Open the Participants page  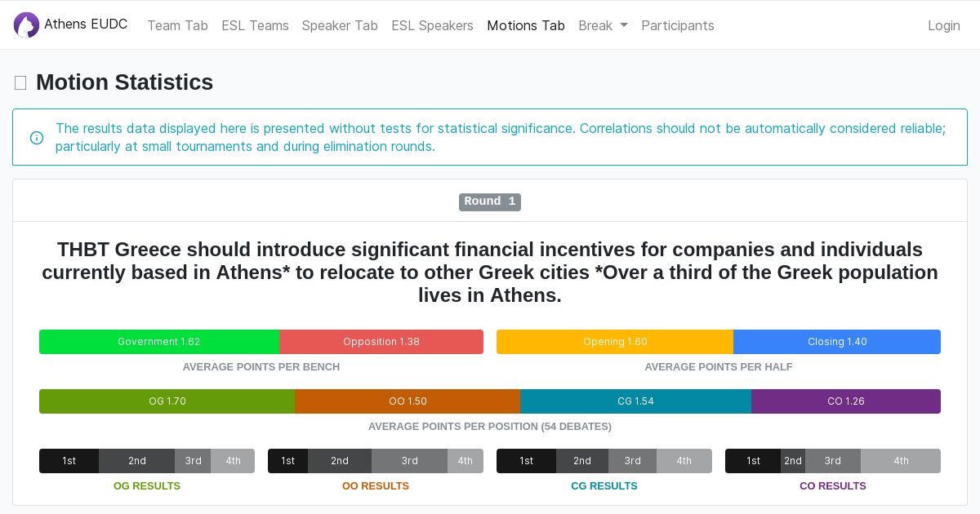click(x=678, y=25)
